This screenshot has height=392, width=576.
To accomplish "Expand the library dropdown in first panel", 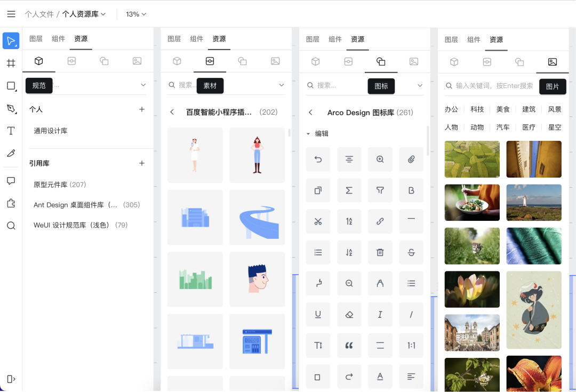I will (143, 85).
